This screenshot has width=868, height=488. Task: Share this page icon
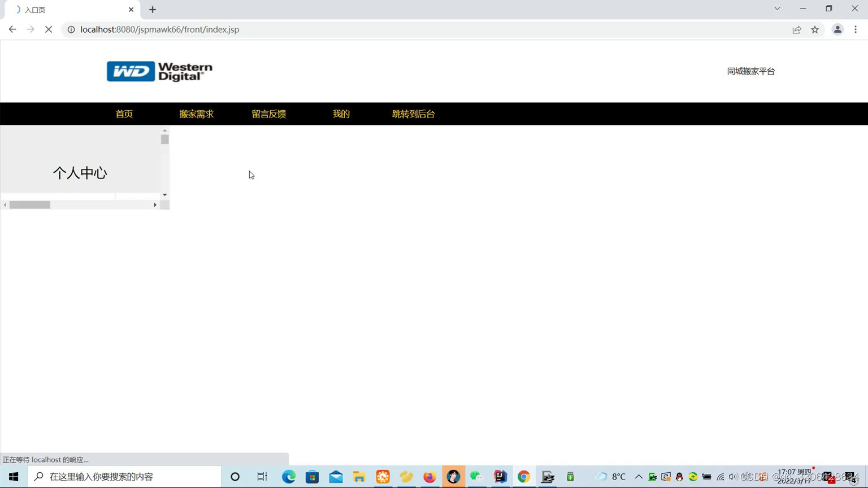797,29
